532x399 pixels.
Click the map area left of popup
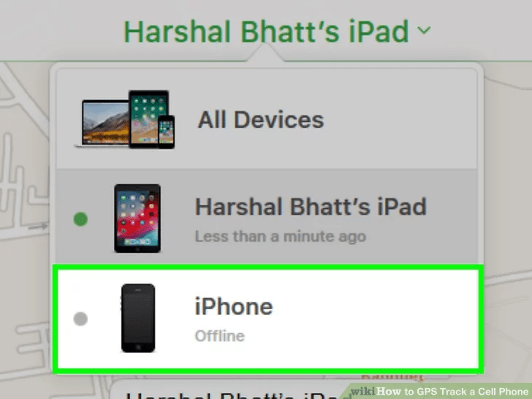point(24,204)
